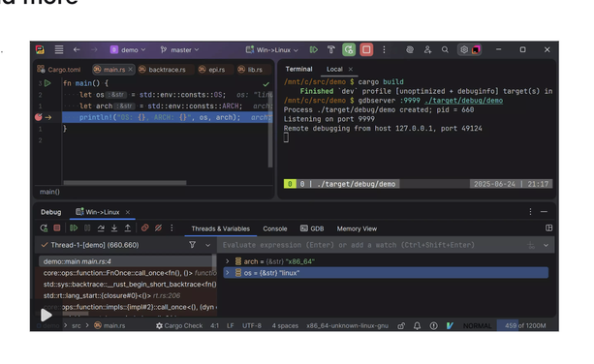Click Pause Program in the debug toolbar
The image size is (594, 364).
pos(87,228)
